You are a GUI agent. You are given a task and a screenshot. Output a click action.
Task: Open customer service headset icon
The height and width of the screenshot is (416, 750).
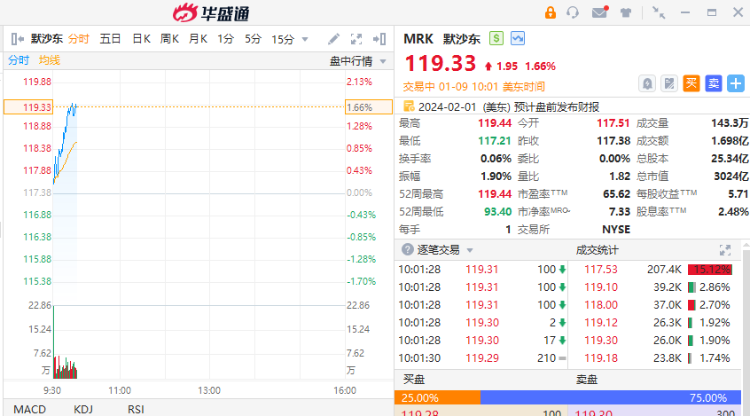(573, 13)
